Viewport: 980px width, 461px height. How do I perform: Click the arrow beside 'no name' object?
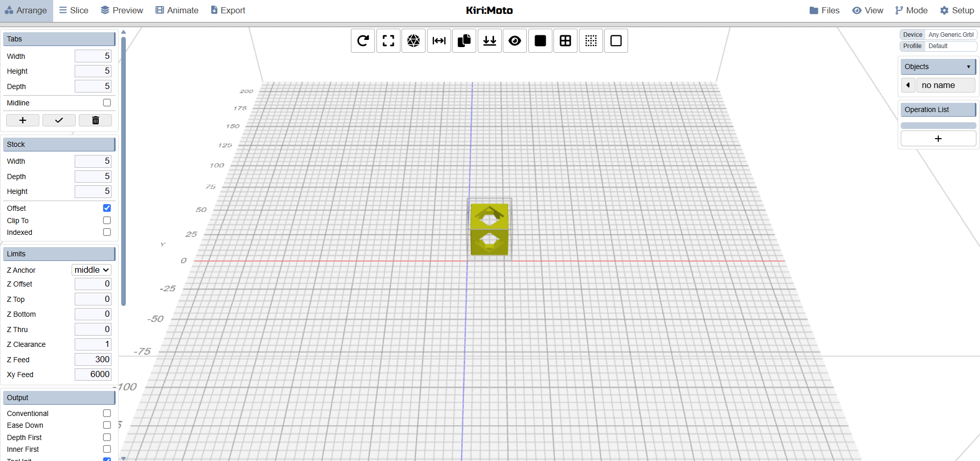[908, 85]
